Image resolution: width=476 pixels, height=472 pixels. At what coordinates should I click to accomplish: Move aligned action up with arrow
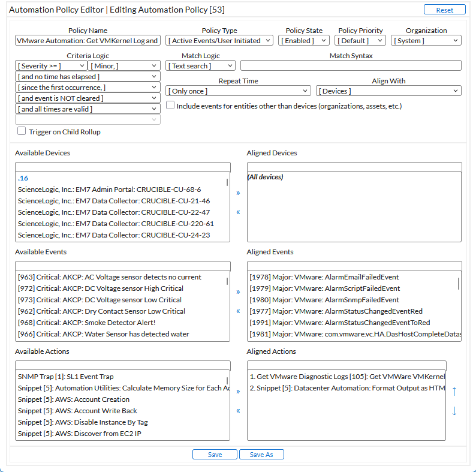(454, 392)
